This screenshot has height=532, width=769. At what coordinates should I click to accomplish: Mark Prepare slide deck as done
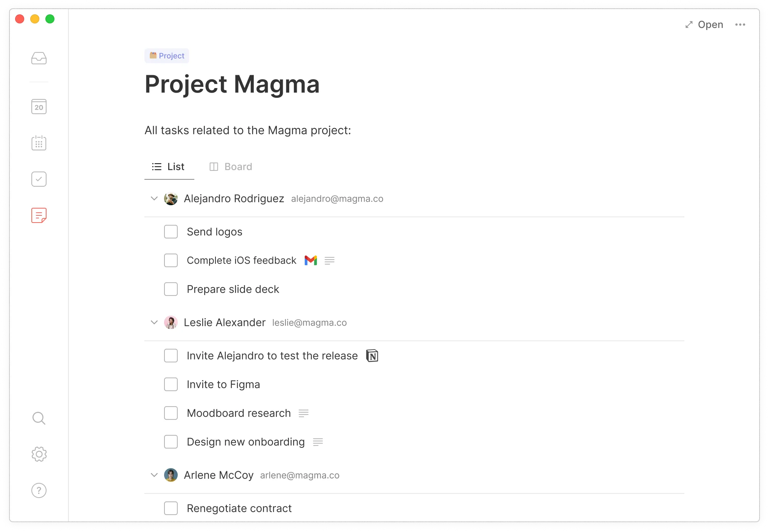click(171, 289)
